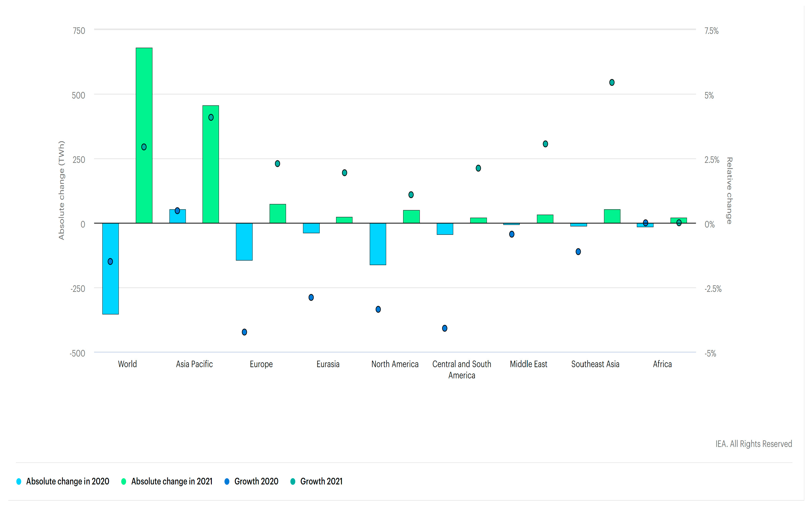Click Central and South America Growth 2020 dot
The height and width of the screenshot is (510, 812).
(x=444, y=328)
